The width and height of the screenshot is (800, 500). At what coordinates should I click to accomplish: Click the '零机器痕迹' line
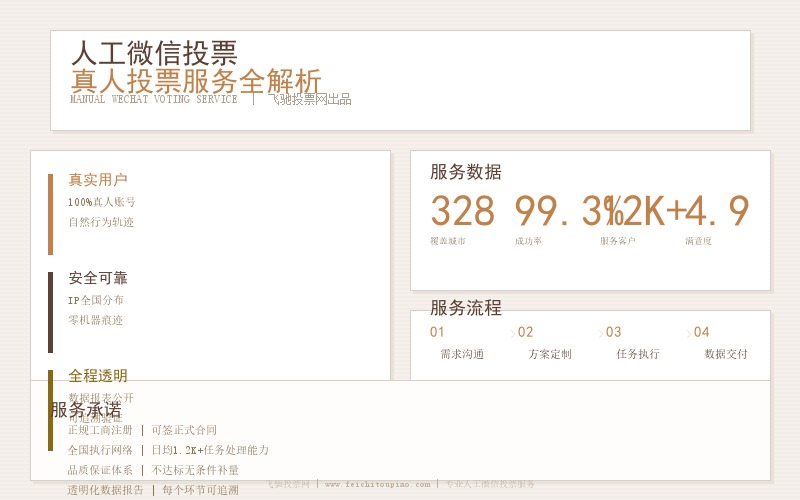coord(95,320)
